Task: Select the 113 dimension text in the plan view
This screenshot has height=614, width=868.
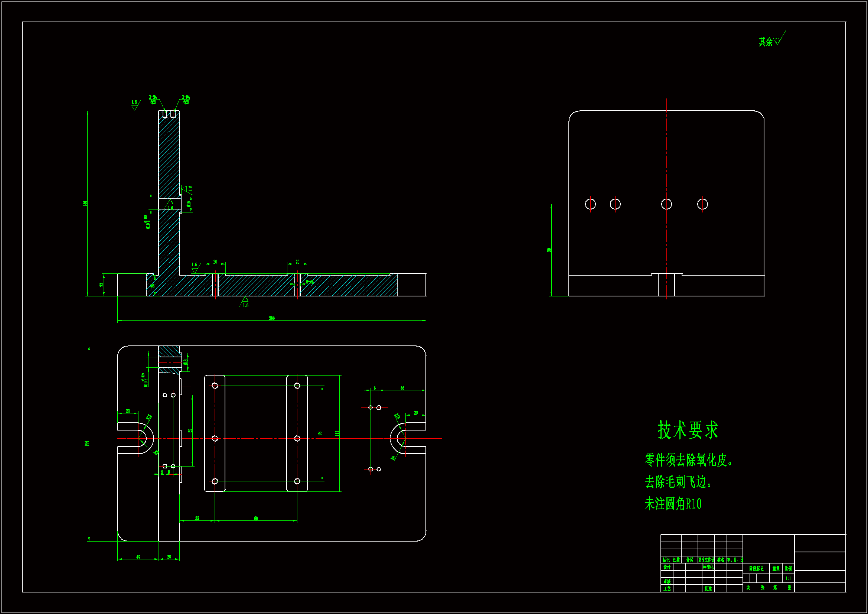Action: (337, 433)
